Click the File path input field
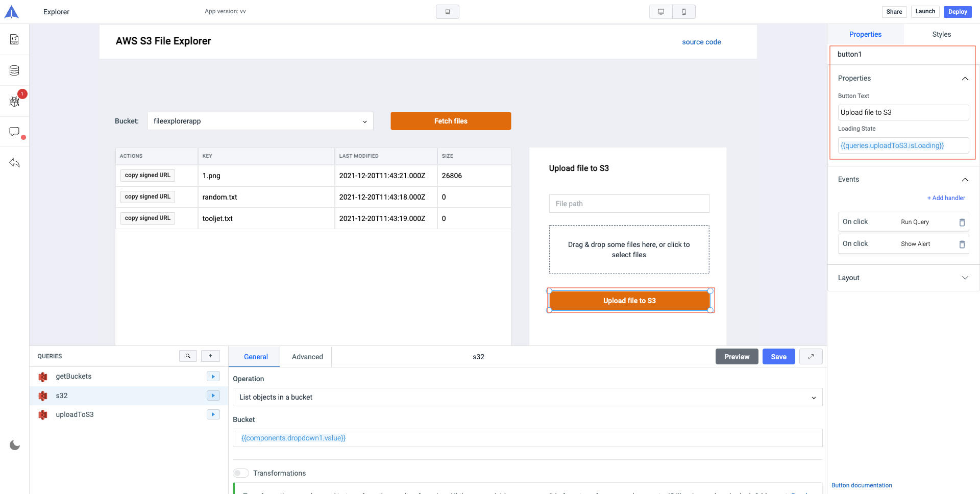980x494 pixels. click(629, 204)
